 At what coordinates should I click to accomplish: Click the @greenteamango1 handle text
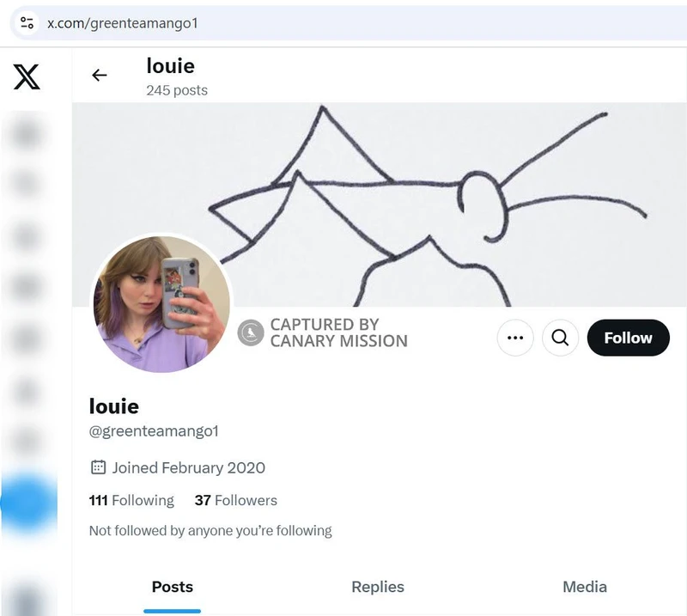[x=154, y=431]
